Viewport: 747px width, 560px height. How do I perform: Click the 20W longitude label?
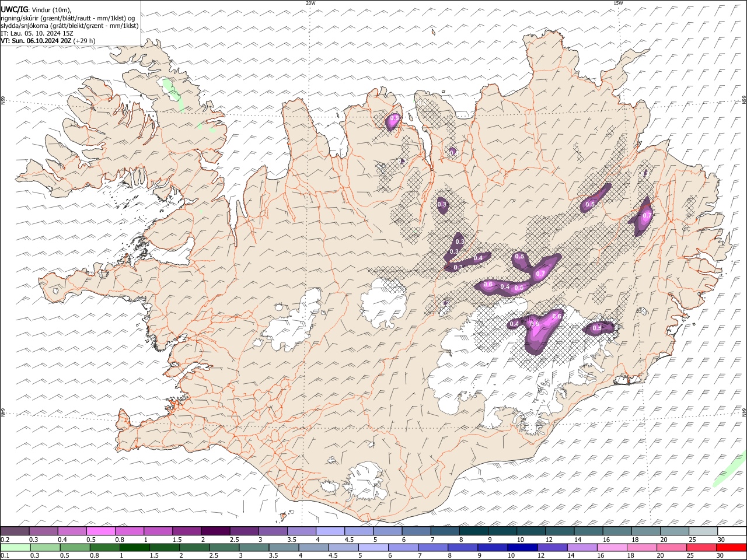[x=310, y=3]
